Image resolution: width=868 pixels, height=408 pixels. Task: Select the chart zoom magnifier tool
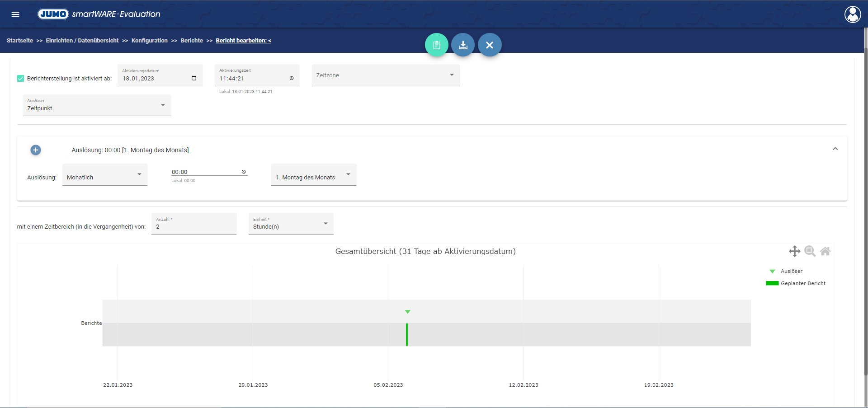tap(810, 251)
